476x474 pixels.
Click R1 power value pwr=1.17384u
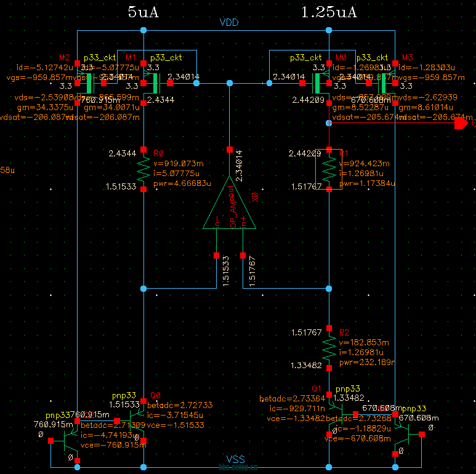tap(367, 183)
